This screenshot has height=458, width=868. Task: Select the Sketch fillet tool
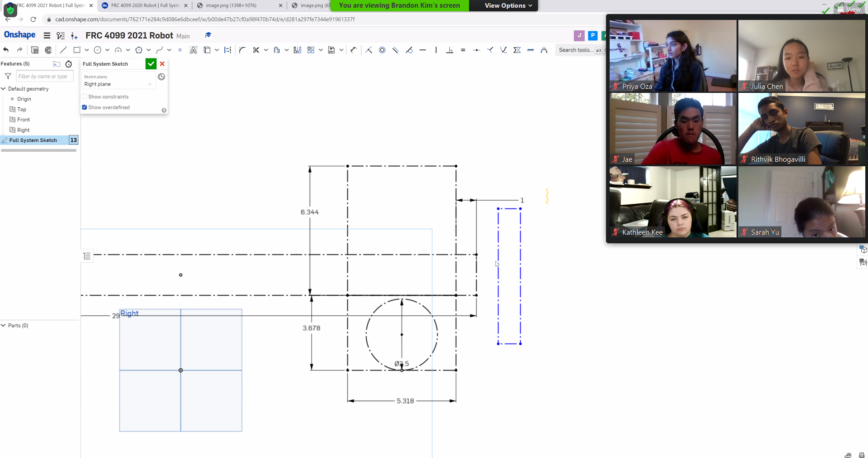point(242,50)
